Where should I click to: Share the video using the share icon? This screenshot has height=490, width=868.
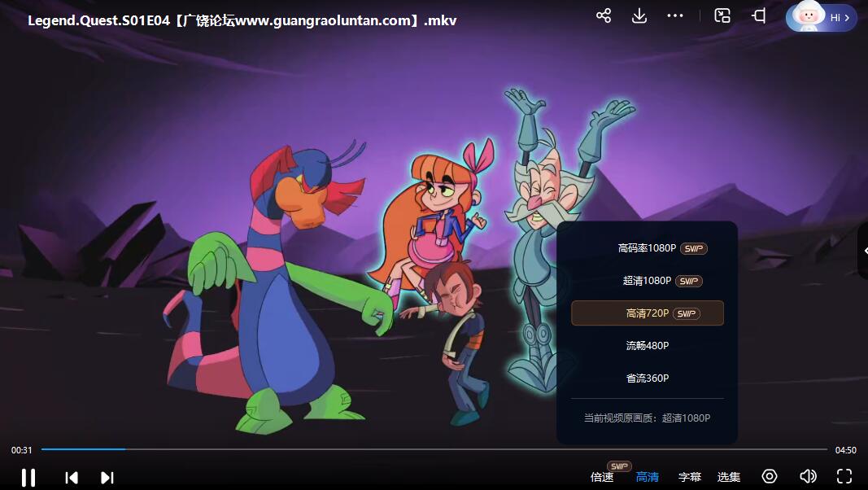(604, 15)
